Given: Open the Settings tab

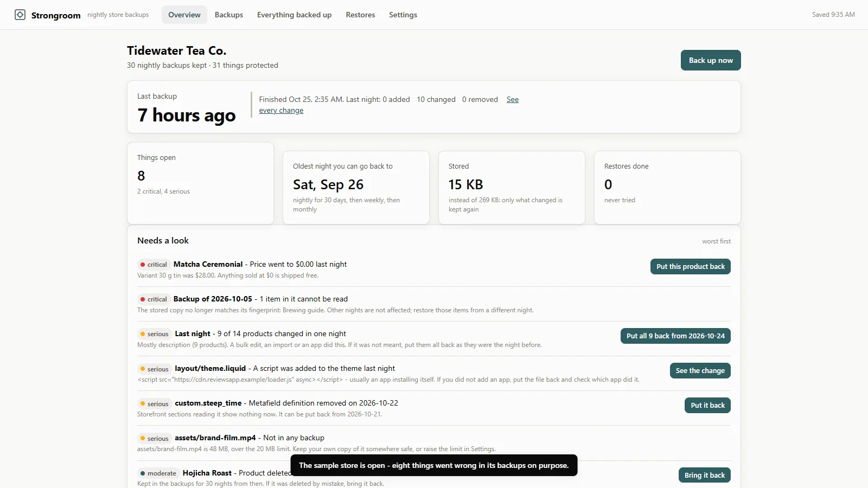Looking at the screenshot, I should tap(403, 15).
